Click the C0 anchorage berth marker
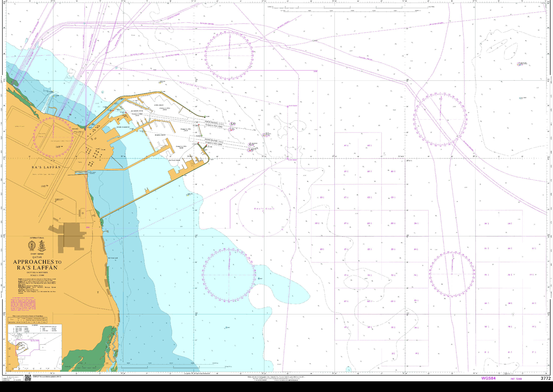This screenshot has width=553, height=392. [x=322, y=197]
